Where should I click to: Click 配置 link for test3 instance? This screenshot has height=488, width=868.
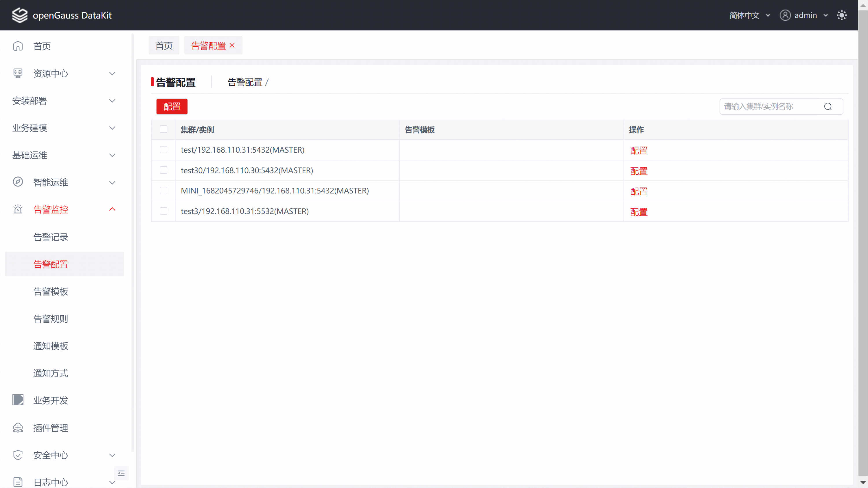[639, 212]
